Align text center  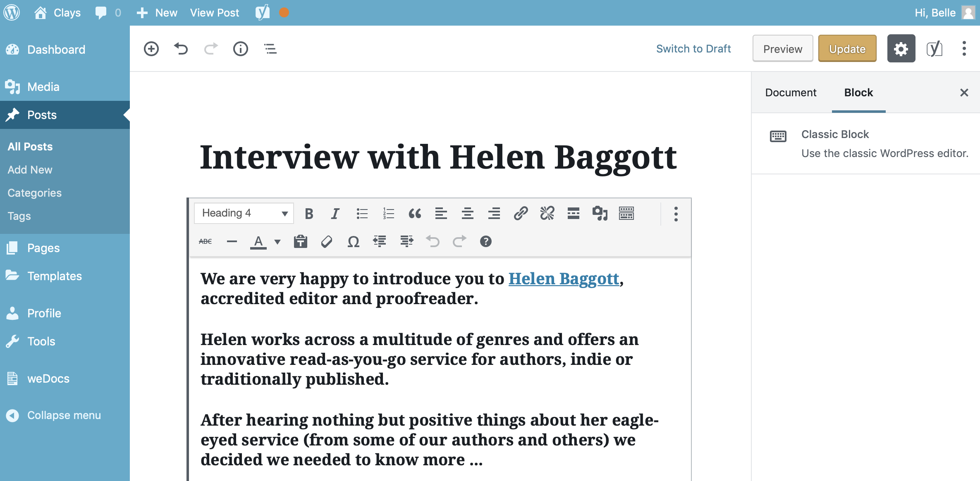point(468,214)
